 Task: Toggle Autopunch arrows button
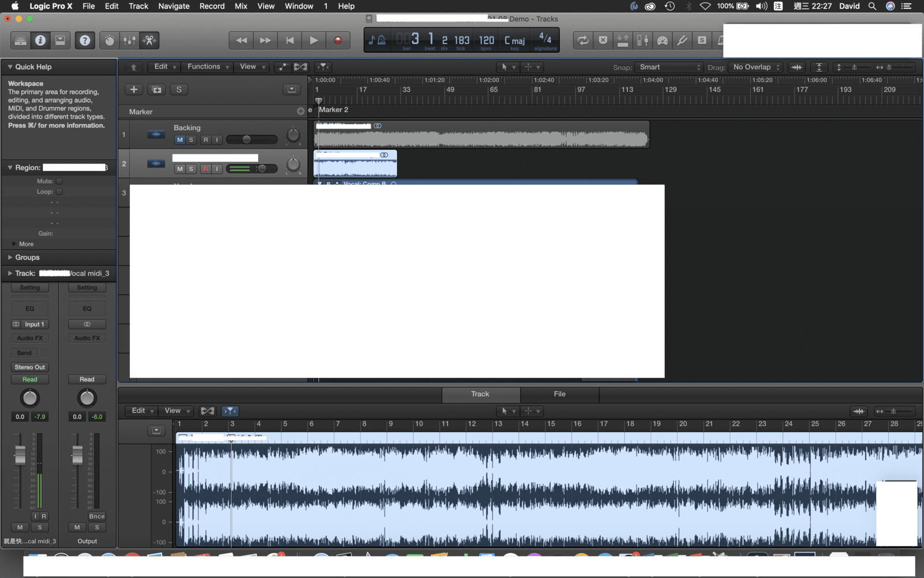pos(623,40)
